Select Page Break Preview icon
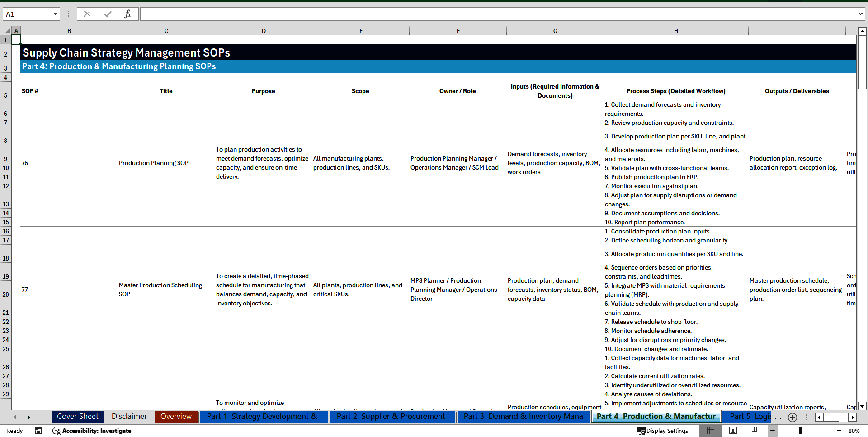 [756, 431]
